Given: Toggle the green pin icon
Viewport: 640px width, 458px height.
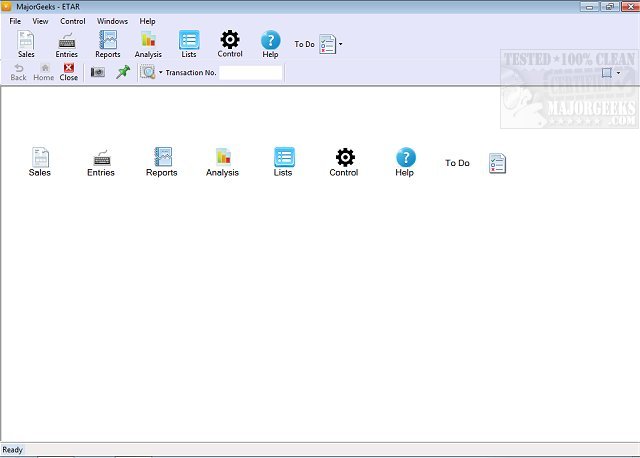Looking at the screenshot, I should (x=123, y=72).
